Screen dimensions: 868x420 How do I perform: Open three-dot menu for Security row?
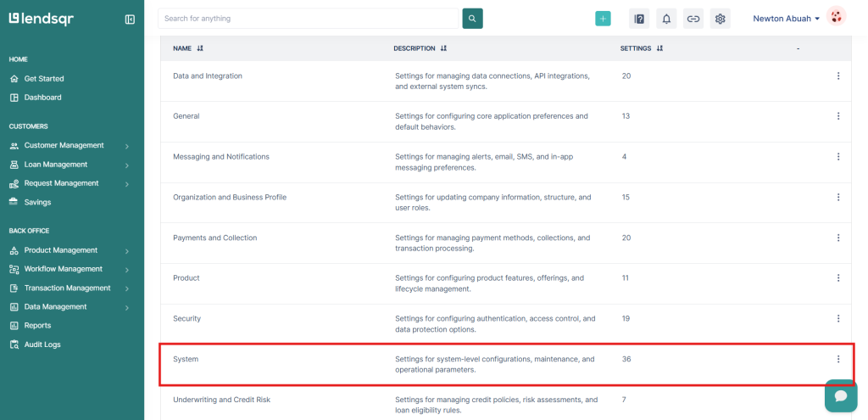[x=838, y=318]
